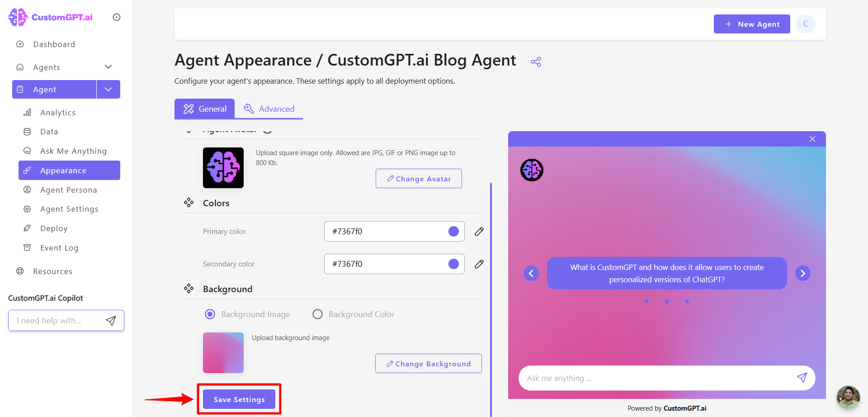The height and width of the screenshot is (417, 868).
Task: Click the Data database icon
Action: pyautogui.click(x=27, y=132)
